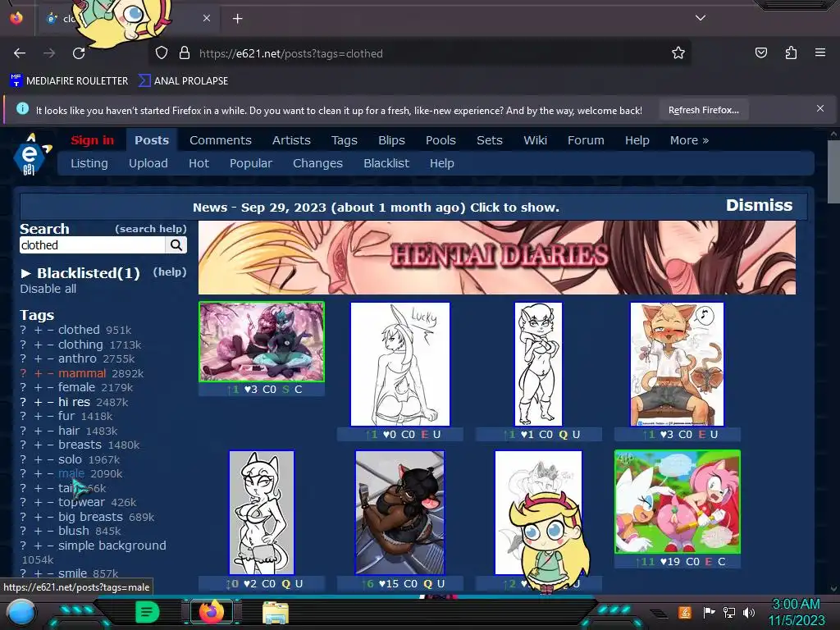The image size is (840, 630).
Task: Open the (help) link beside Blacklisted
Action: [170, 272]
